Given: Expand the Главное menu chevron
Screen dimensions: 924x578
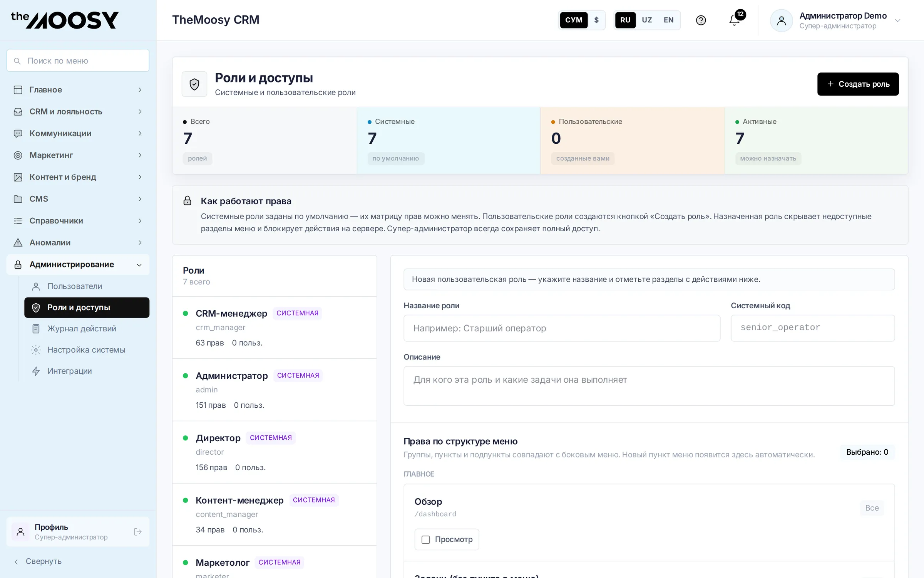Looking at the screenshot, I should tap(140, 90).
